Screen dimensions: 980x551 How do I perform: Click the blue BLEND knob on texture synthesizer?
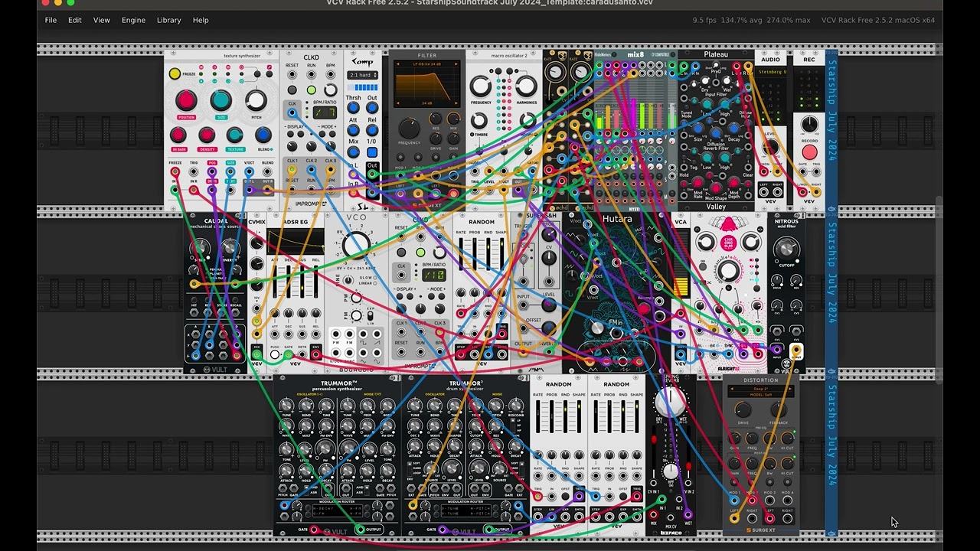coord(263,135)
